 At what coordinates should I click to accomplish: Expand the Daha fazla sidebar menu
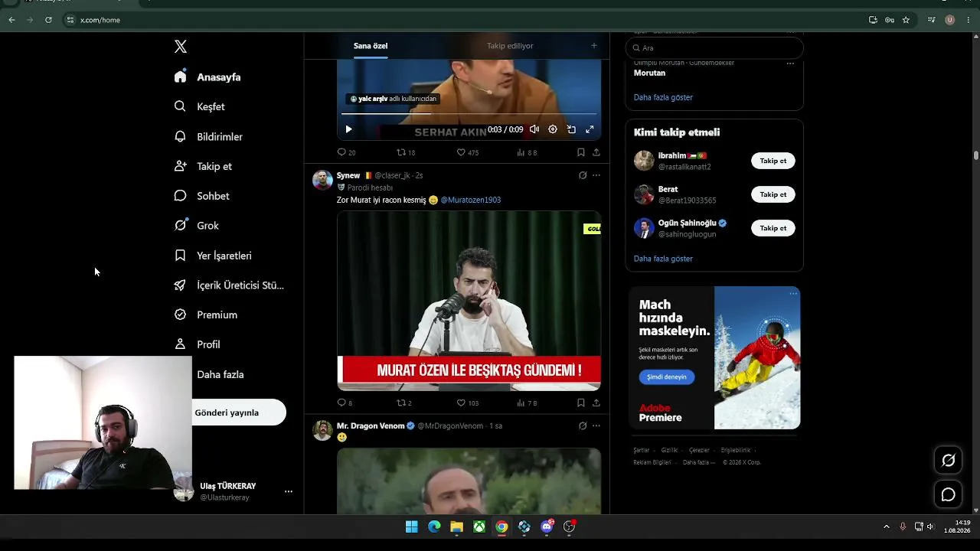click(x=220, y=374)
